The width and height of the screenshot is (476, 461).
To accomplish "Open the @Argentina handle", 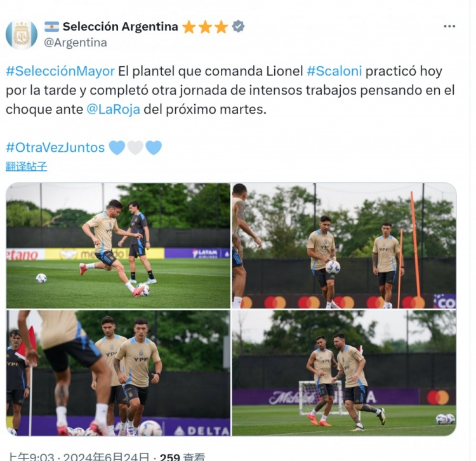I will click(76, 43).
